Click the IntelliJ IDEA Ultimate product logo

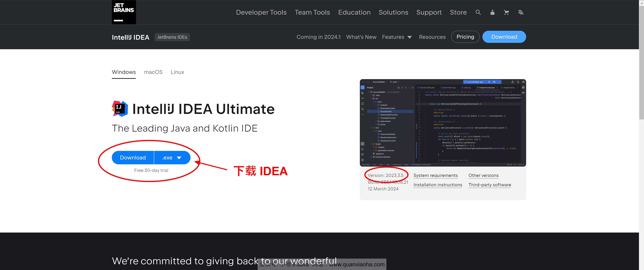pyautogui.click(x=120, y=109)
